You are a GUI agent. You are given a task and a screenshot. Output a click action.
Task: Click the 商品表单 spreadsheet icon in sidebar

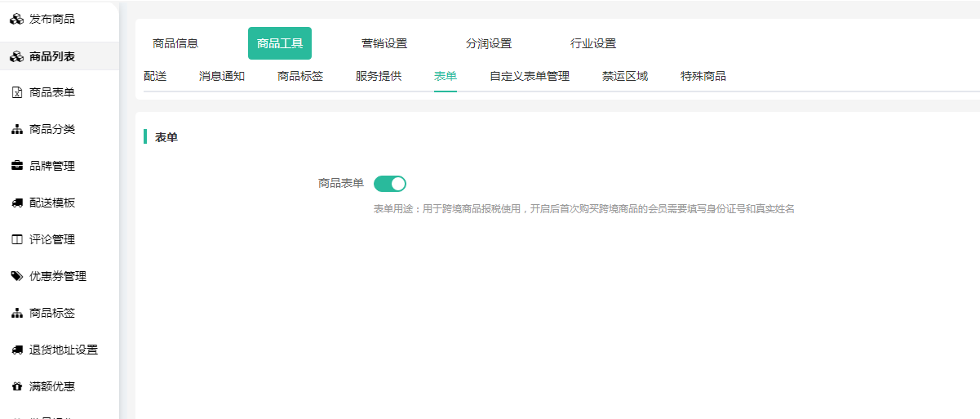16,93
